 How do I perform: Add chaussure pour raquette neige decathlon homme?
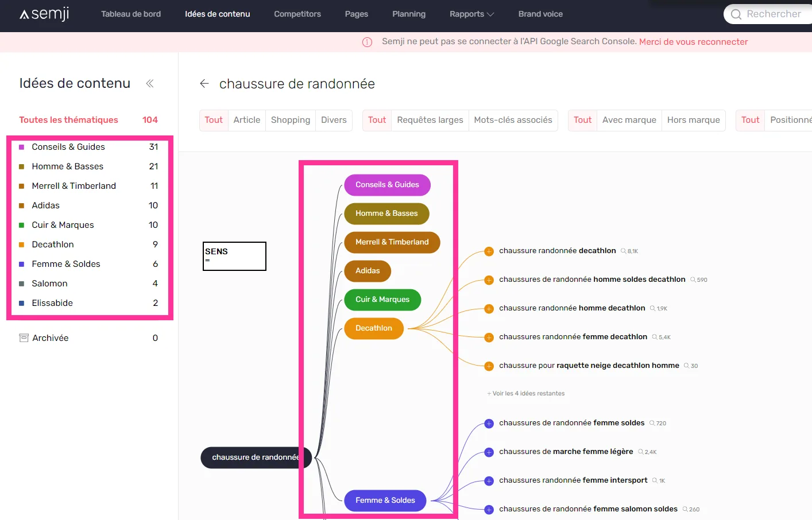click(489, 366)
